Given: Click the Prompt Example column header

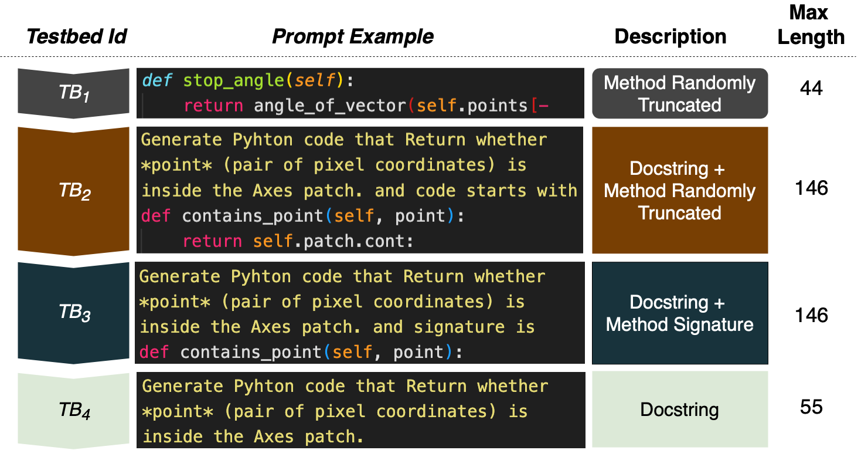Looking at the screenshot, I should (x=353, y=37).
